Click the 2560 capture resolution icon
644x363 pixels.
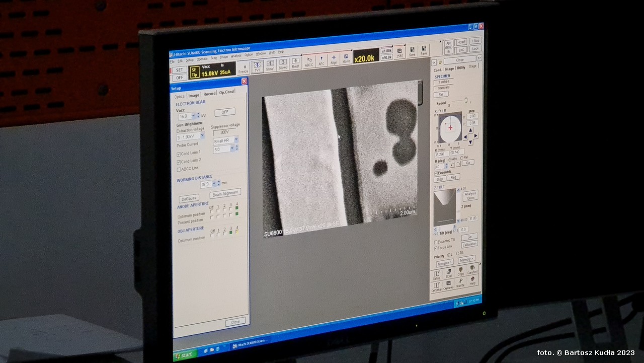(399, 52)
